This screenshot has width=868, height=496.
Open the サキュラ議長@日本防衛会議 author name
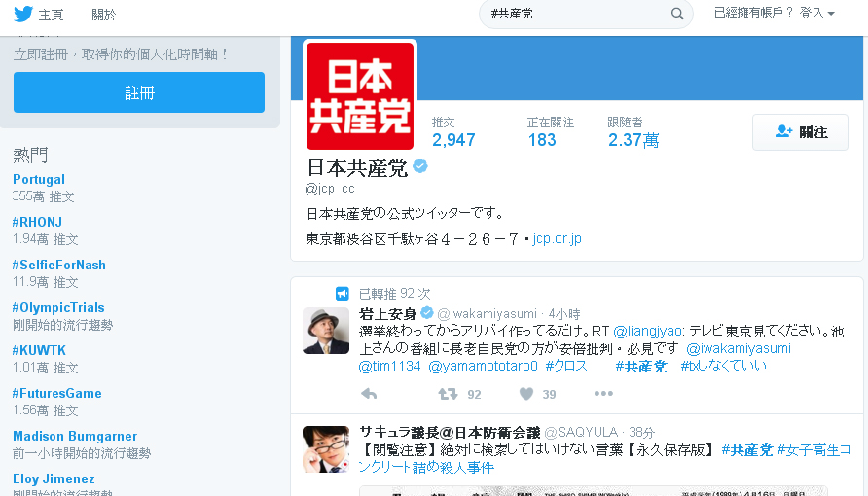[x=450, y=432]
